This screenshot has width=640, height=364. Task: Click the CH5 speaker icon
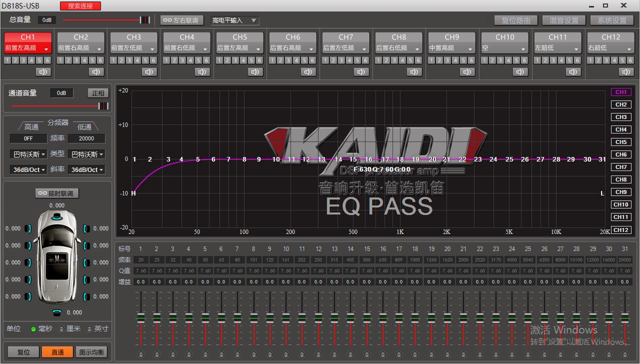[x=255, y=72]
